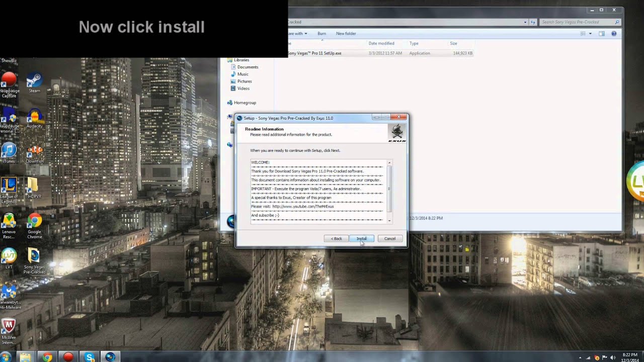Open Music library in Explorer sidebar

pos(243,74)
